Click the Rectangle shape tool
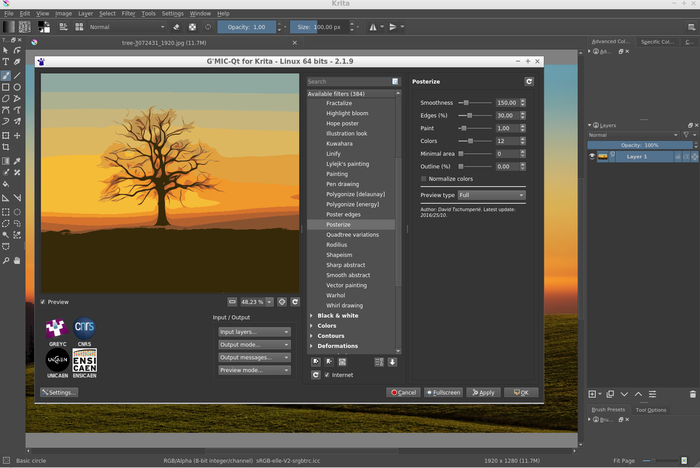700x468 pixels. click(6, 87)
